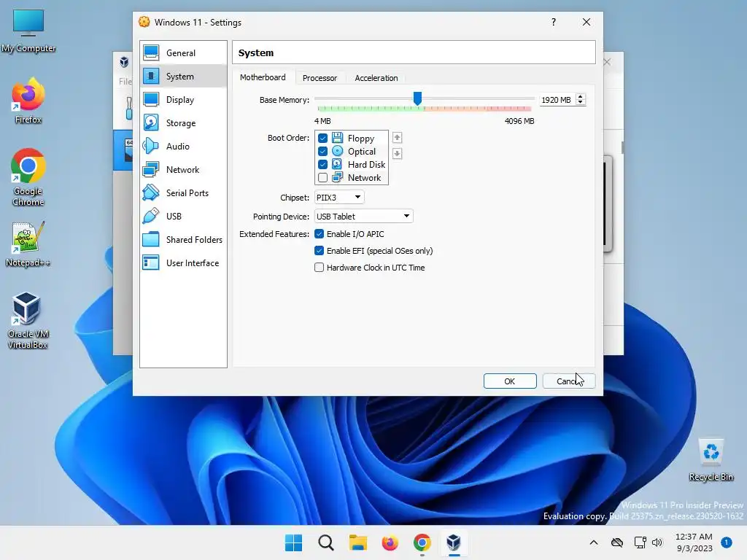Click OK to save settings
The height and width of the screenshot is (560, 747).
(x=510, y=381)
